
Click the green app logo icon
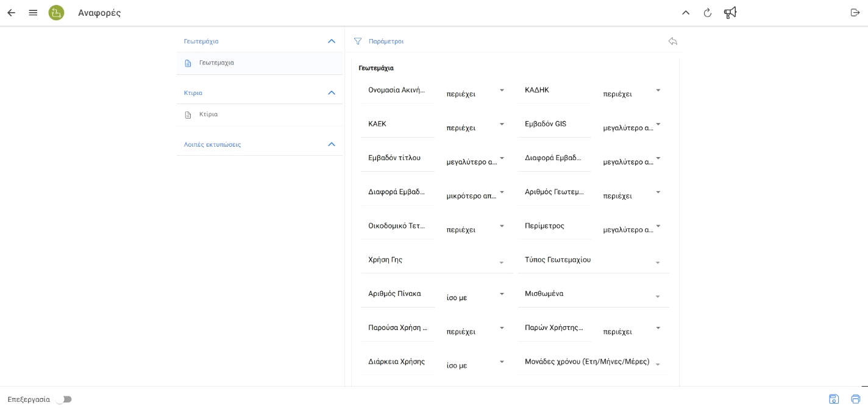click(56, 13)
